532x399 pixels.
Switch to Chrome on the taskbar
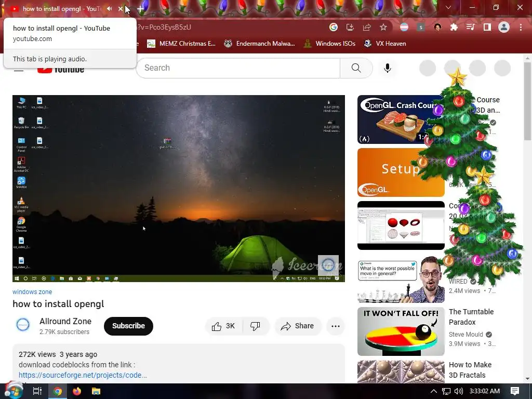57,391
